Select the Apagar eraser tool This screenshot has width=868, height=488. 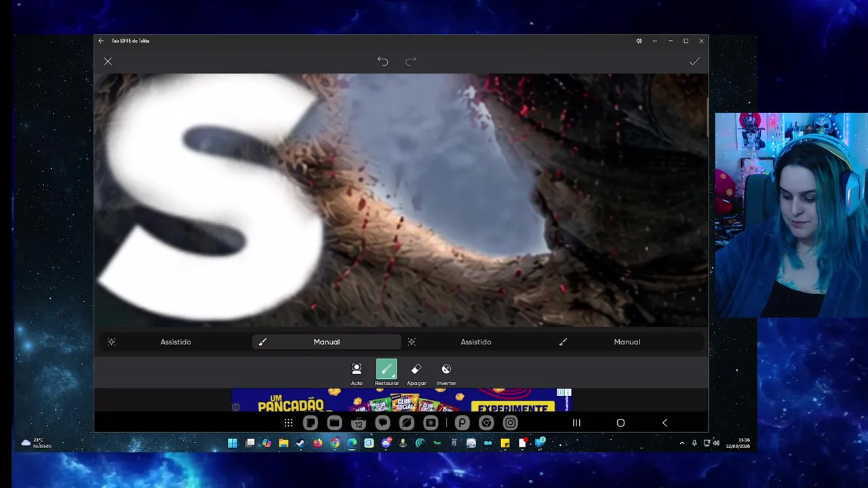click(x=416, y=373)
